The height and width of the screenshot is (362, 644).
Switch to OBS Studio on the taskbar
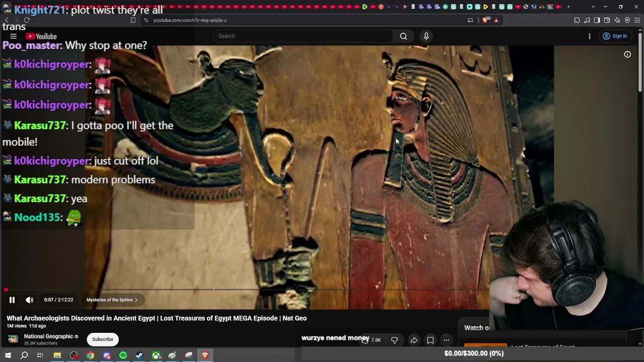coord(74,355)
